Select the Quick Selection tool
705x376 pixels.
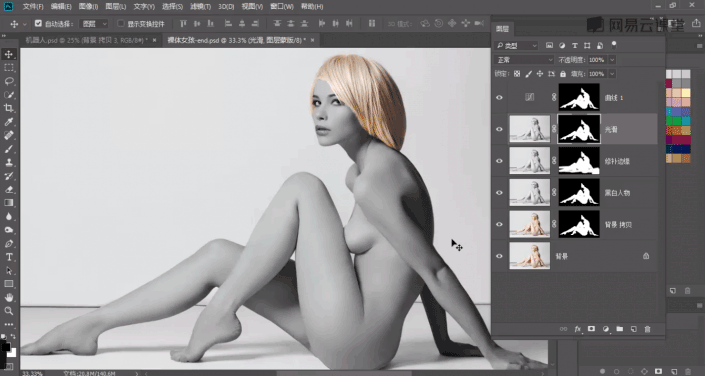click(9, 95)
